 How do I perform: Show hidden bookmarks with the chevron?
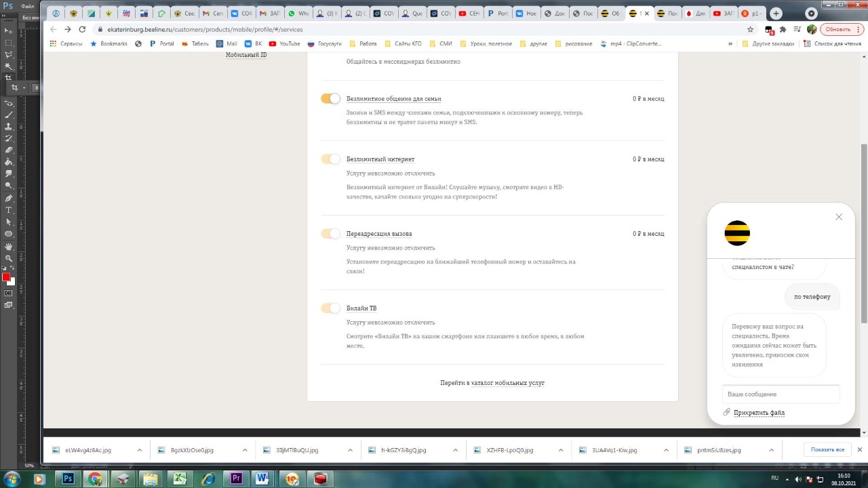coord(730,43)
